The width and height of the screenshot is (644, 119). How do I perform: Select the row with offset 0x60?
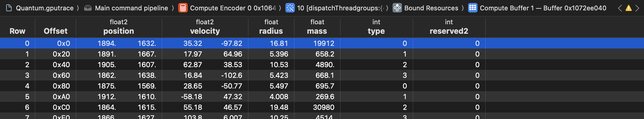[61, 75]
